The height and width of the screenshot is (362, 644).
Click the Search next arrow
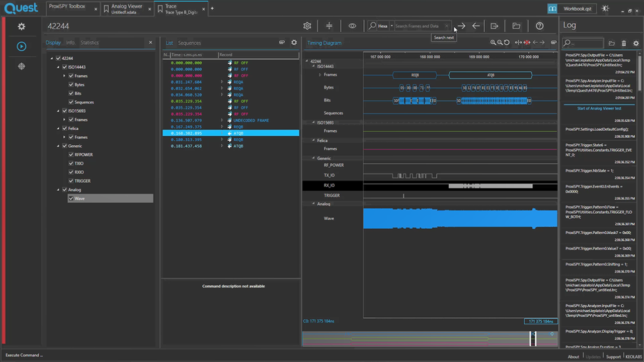click(x=461, y=26)
